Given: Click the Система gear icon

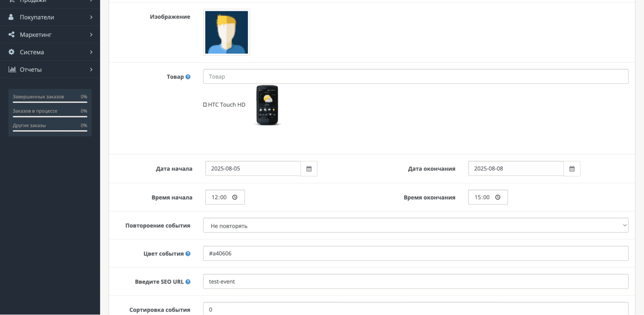Looking at the screenshot, I should (11, 52).
